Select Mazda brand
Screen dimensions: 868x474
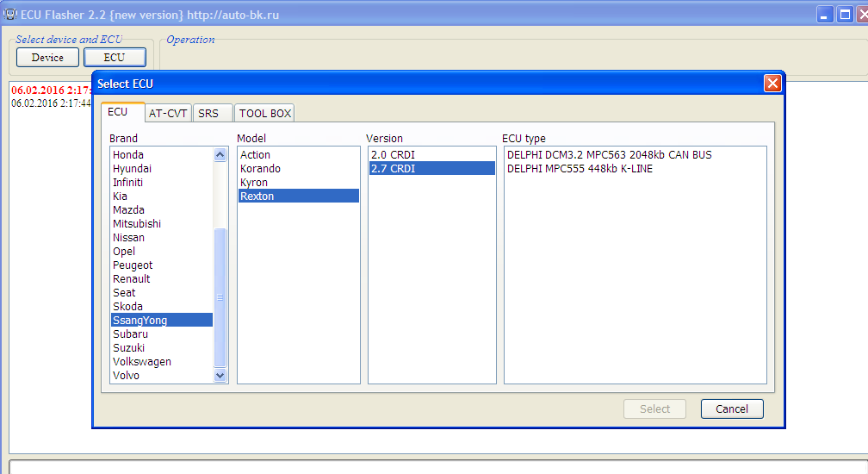coord(162,210)
